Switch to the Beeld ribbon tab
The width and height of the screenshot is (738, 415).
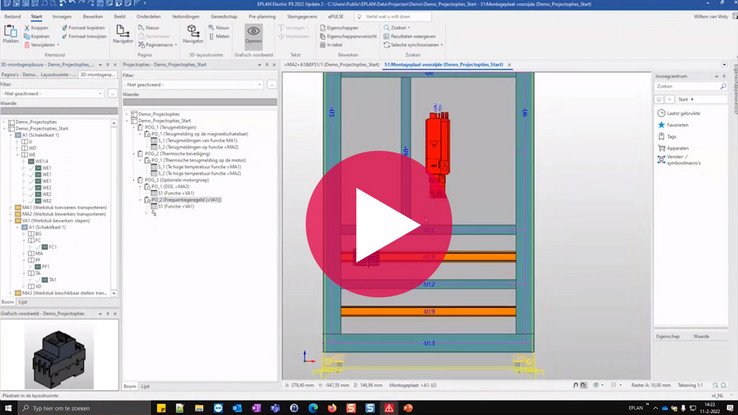point(120,16)
